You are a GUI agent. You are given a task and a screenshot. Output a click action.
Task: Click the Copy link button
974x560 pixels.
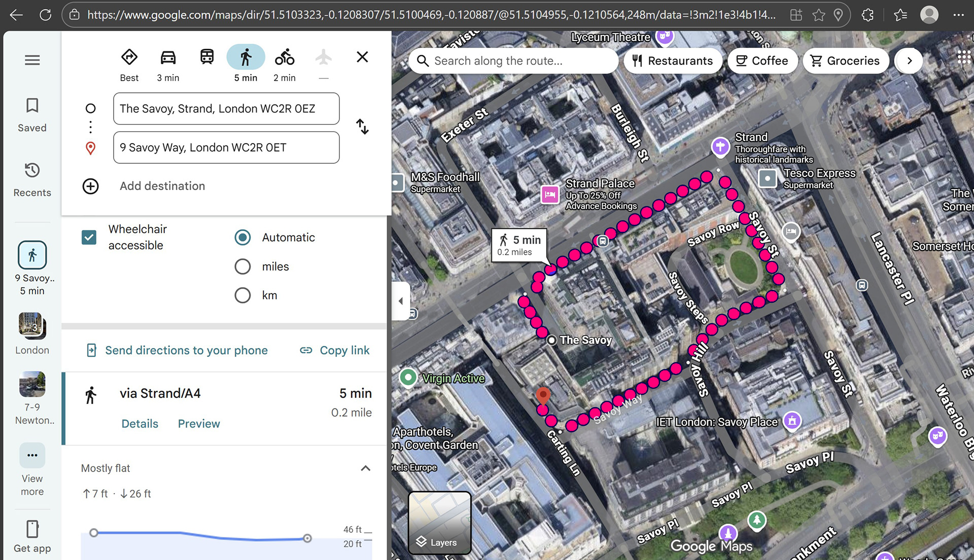[335, 351]
